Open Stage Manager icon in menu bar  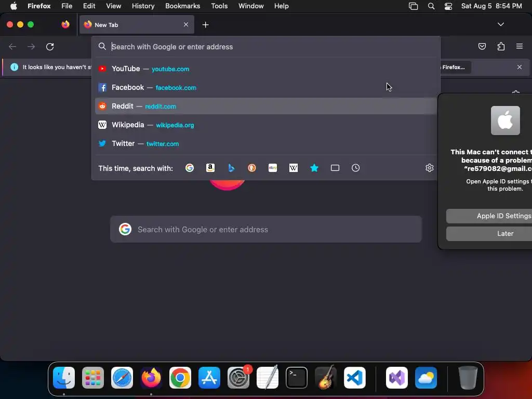click(x=413, y=6)
